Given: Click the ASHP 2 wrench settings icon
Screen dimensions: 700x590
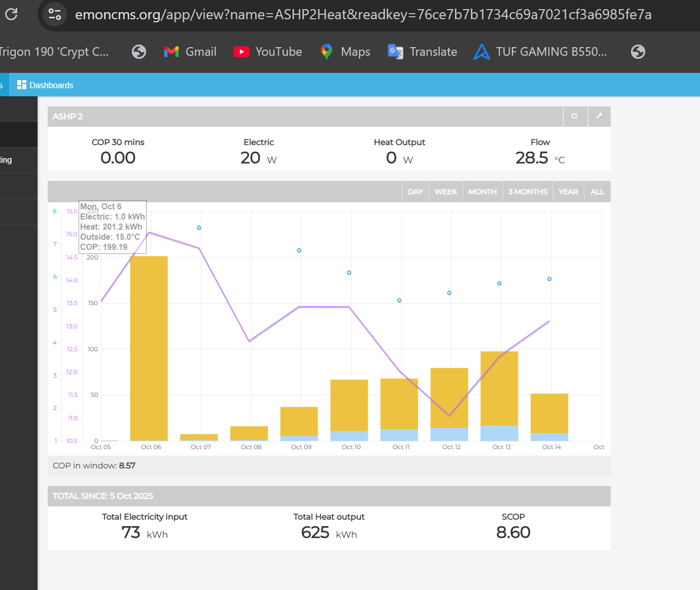Looking at the screenshot, I should click(x=599, y=116).
